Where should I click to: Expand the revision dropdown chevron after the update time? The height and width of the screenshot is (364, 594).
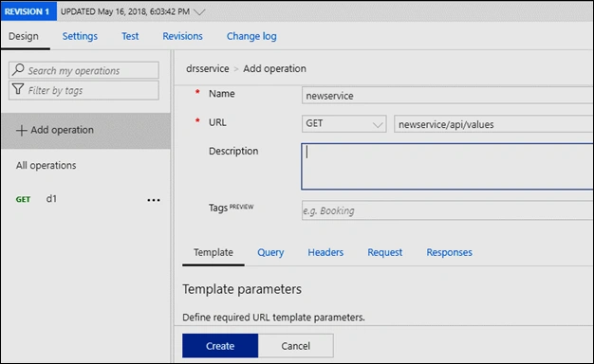point(199,11)
